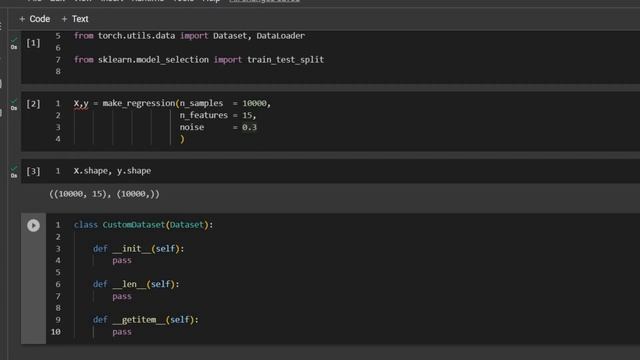Click the green checkmark beside cell [3]
Image resolution: width=640 pixels, height=360 pixels.
[x=14, y=168]
